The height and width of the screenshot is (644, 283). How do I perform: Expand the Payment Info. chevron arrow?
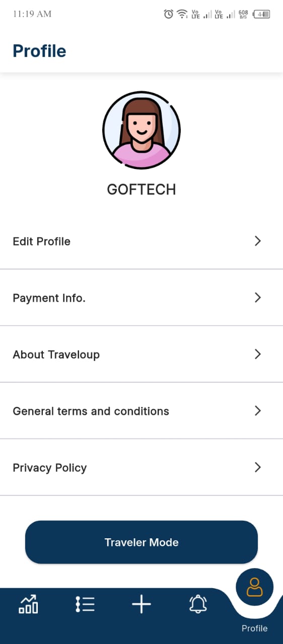click(258, 297)
